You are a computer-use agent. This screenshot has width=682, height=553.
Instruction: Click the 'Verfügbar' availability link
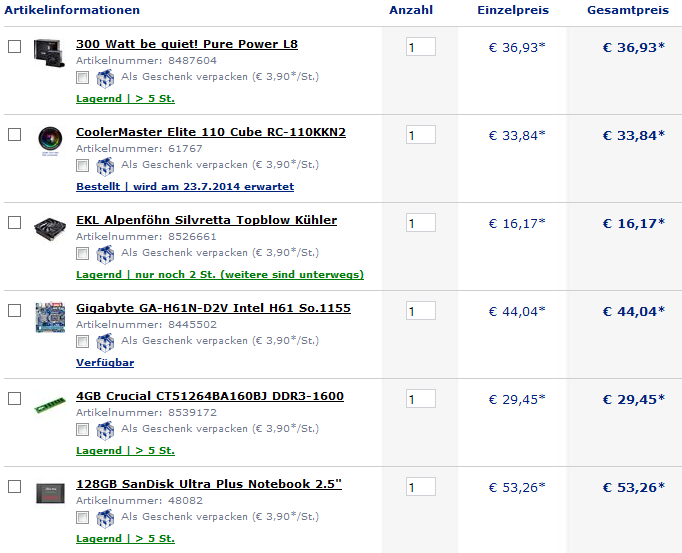pos(105,363)
